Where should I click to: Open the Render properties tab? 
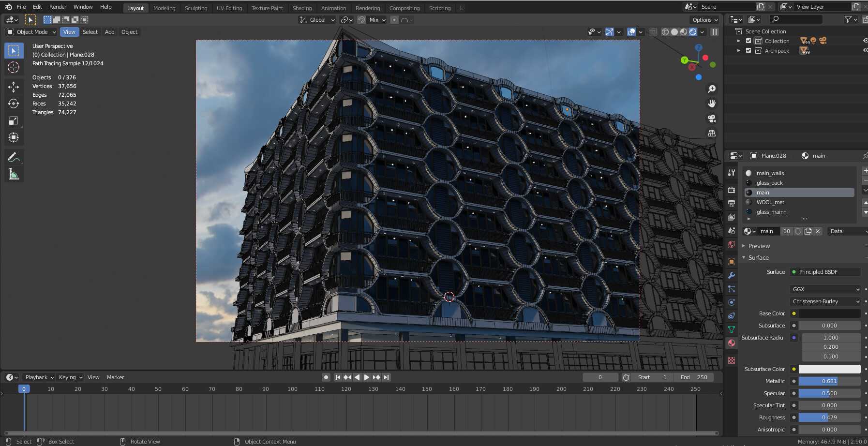pos(732,190)
